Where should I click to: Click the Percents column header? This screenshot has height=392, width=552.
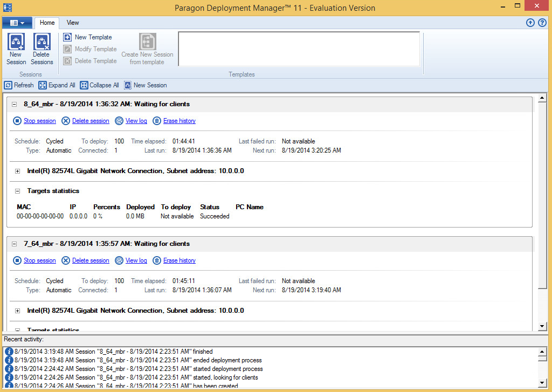click(107, 207)
